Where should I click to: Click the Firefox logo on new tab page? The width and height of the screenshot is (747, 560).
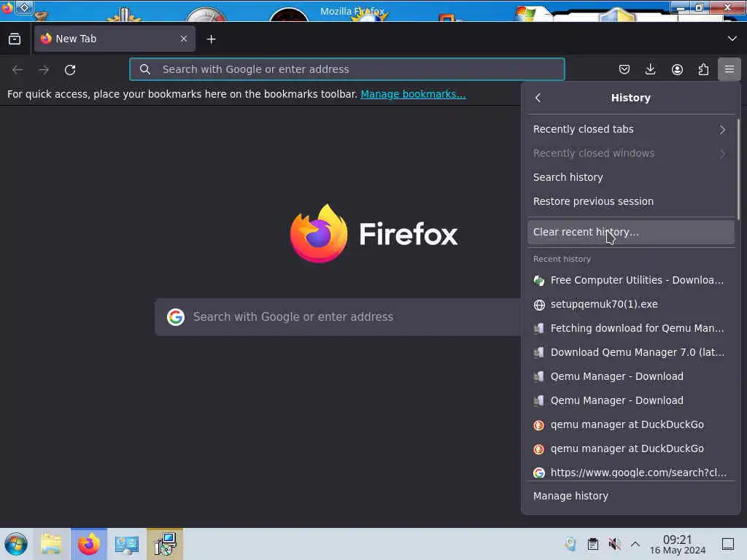(x=319, y=233)
